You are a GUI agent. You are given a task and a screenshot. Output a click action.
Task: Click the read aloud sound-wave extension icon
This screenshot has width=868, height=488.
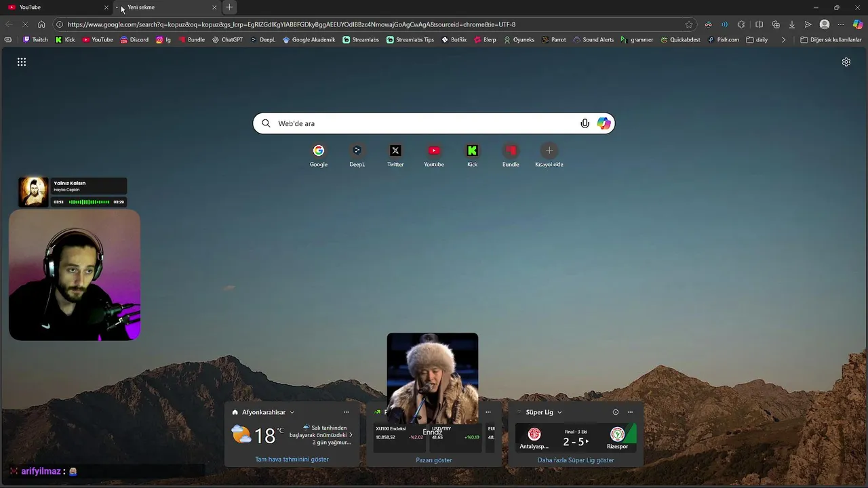[x=724, y=24]
